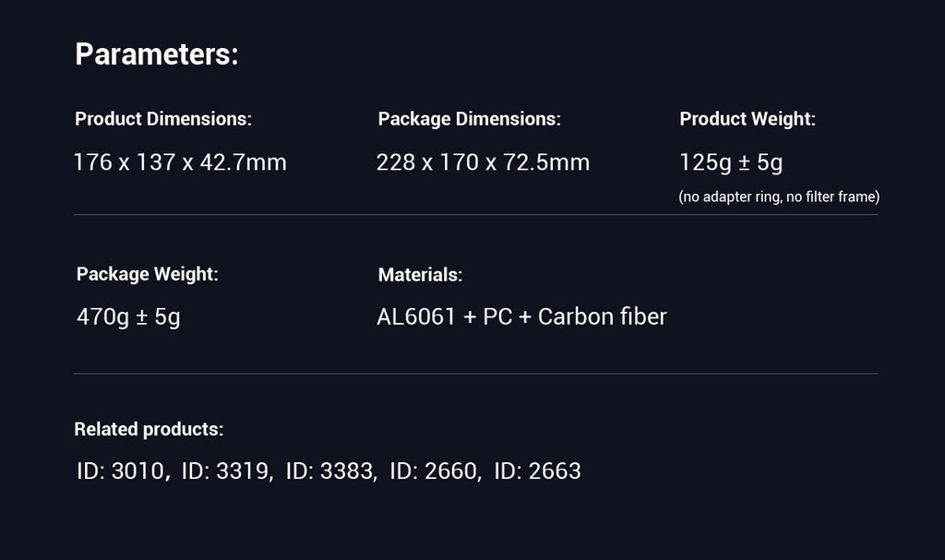Select the Package Weight label
Viewport: 945px width, 560px height.
[x=148, y=274]
